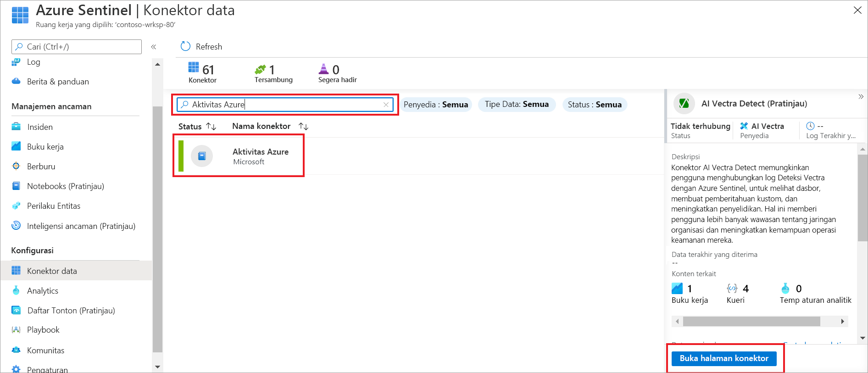Screen dimensions: 868x373
Task: Click the Segera hadir cone icon
Action: pyautogui.click(x=324, y=69)
